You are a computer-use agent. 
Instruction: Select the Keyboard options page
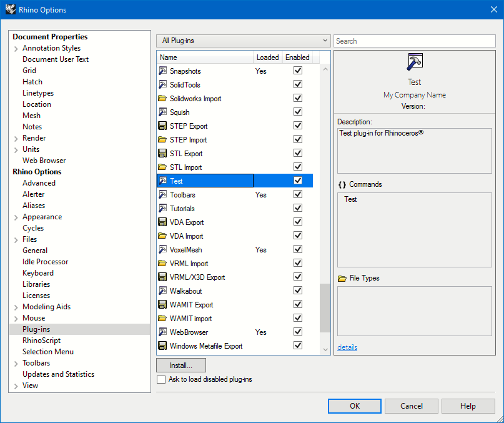point(38,273)
